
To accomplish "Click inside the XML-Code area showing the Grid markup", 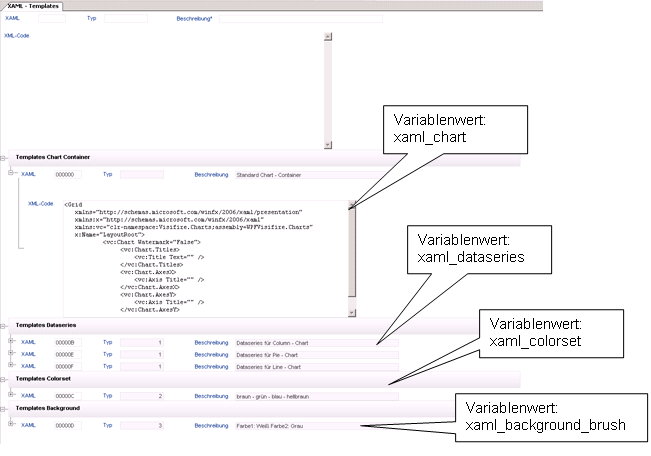I will click(206, 259).
